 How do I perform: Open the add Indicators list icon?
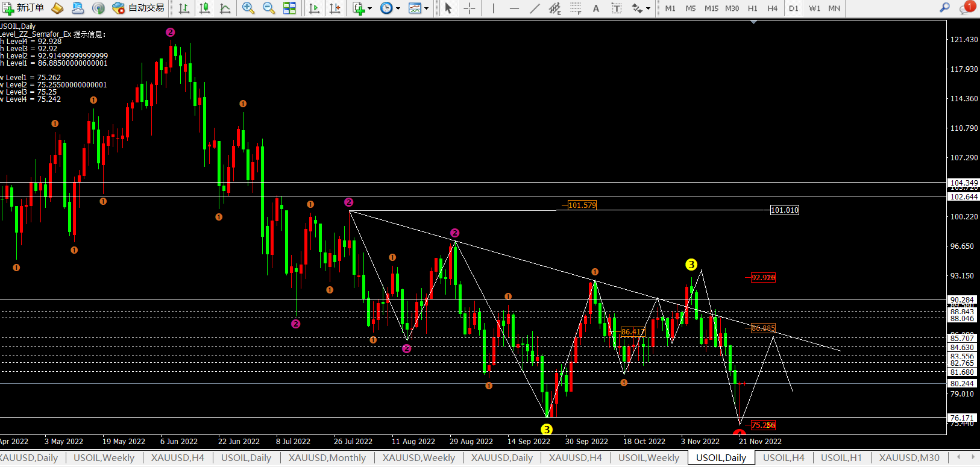pyautogui.click(x=359, y=8)
